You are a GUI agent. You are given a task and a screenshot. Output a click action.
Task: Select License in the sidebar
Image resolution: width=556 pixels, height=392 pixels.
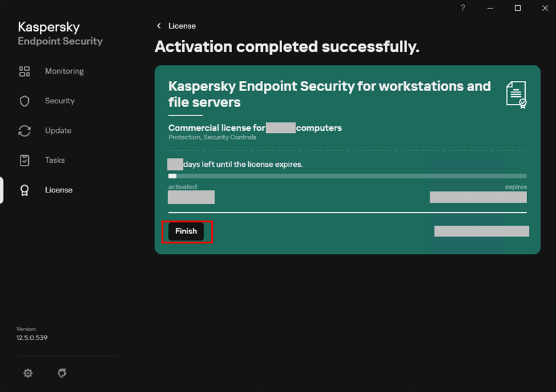click(x=59, y=190)
